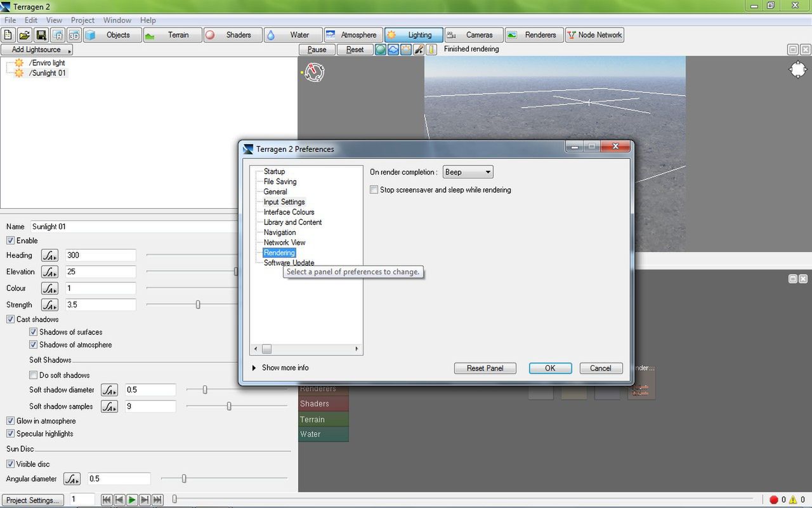The height and width of the screenshot is (508, 812).
Task: Open animation button for Soft shadow samples
Action: [109, 406]
